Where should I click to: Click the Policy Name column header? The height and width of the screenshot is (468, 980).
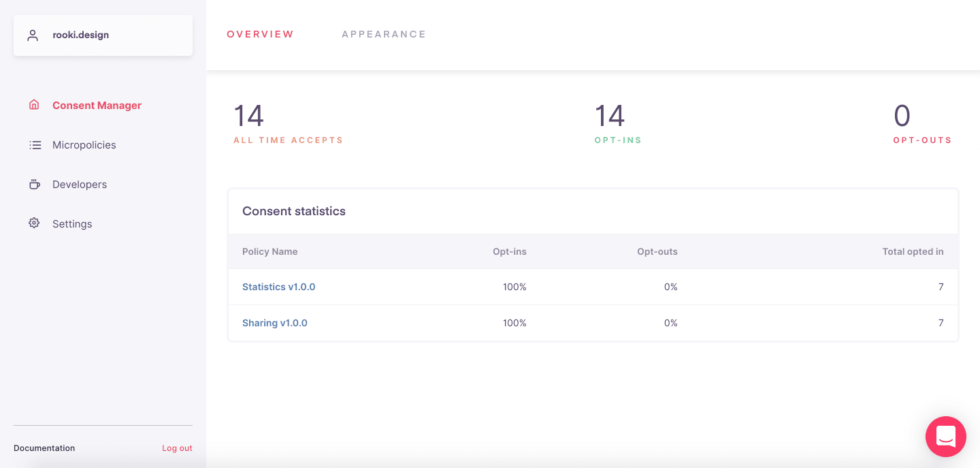(269, 251)
